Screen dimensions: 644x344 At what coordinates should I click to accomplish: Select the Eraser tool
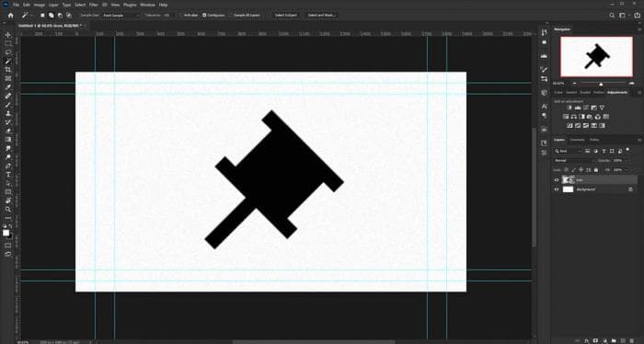click(7, 131)
